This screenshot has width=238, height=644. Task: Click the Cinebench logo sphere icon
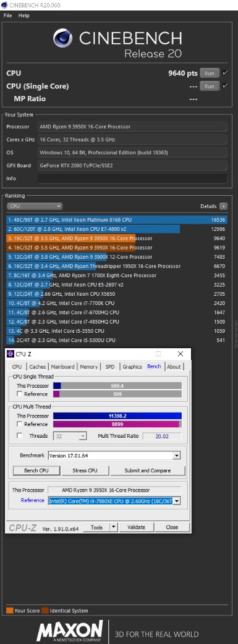[64, 38]
